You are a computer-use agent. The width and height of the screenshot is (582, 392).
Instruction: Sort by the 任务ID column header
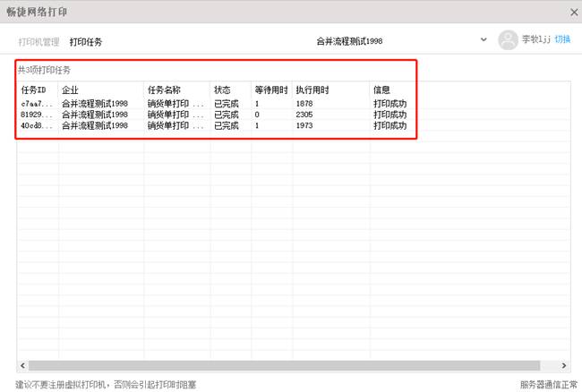tap(34, 90)
